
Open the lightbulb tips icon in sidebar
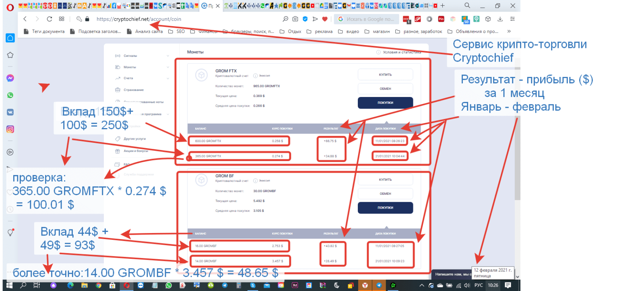click(x=10, y=232)
